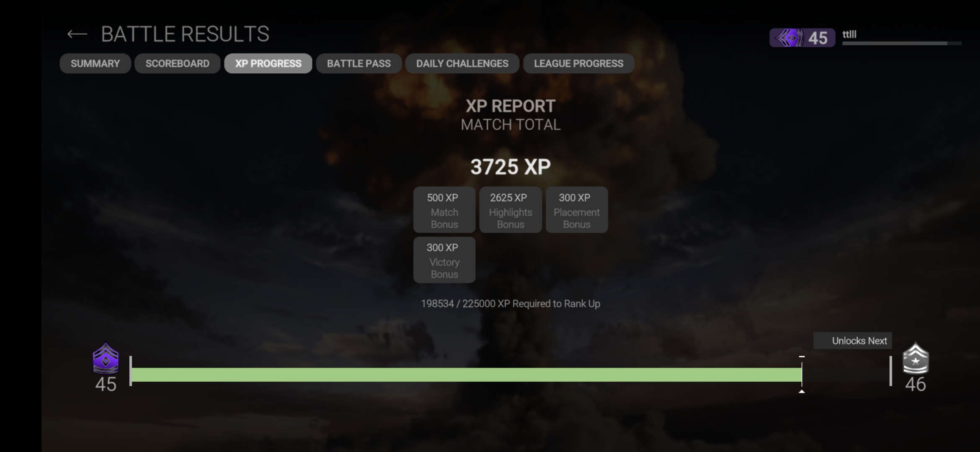Tap the 300 XP Victory Bonus tile
The height and width of the screenshot is (452, 980).
(444, 260)
